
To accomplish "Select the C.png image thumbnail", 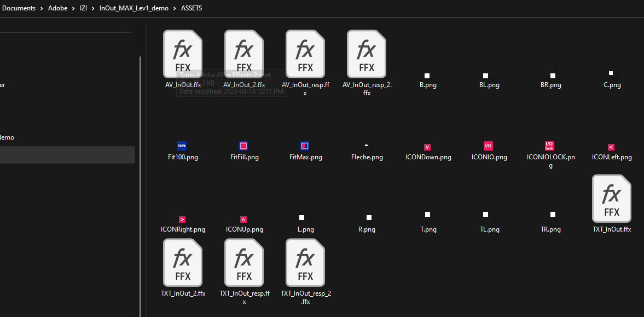I will pos(612,73).
